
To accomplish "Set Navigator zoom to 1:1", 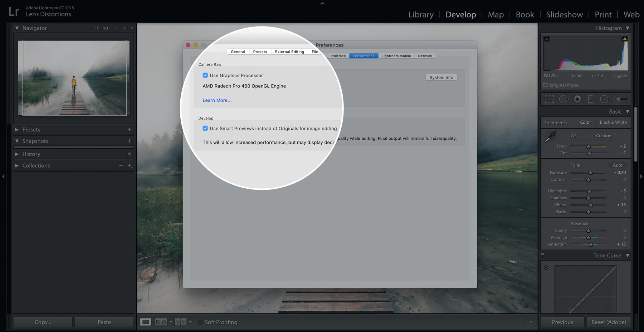I will coord(115,28).
